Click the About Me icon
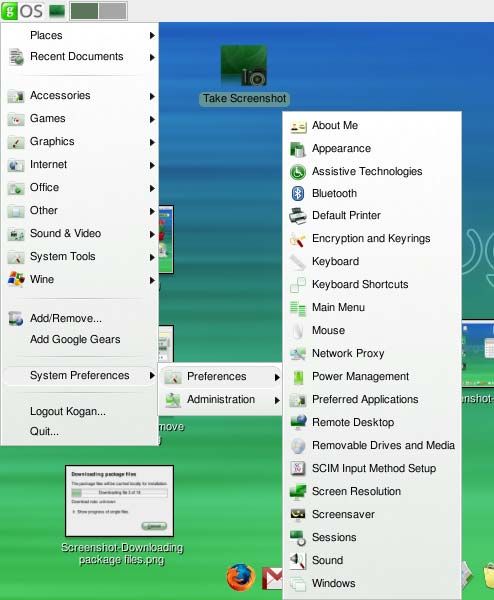This screenshot has width=494, height=600. [298, 126]
